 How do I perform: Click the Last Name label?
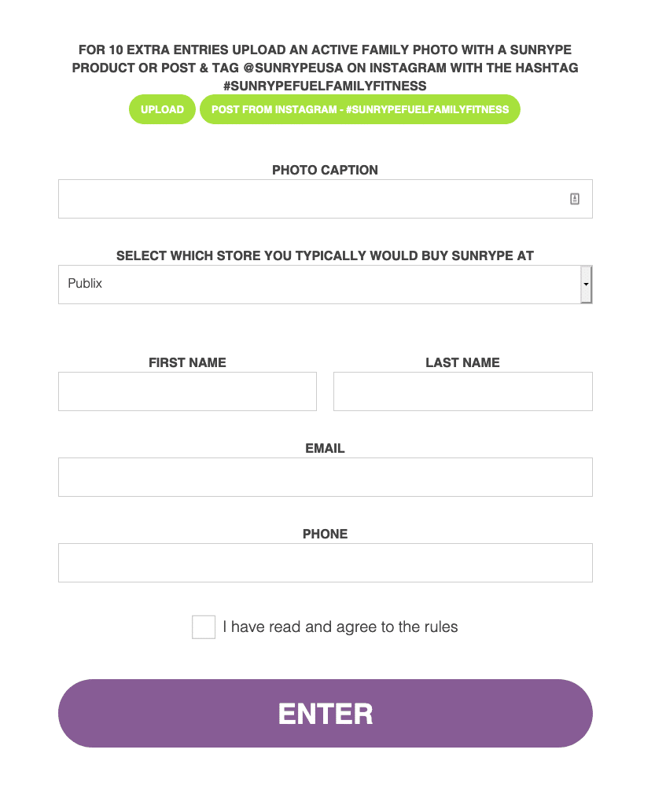462,362
